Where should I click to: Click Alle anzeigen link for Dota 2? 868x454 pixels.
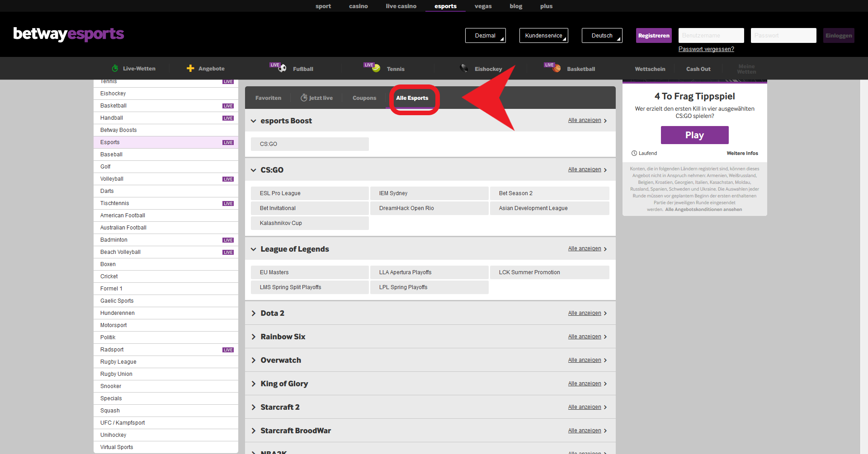tap(585, 313)
